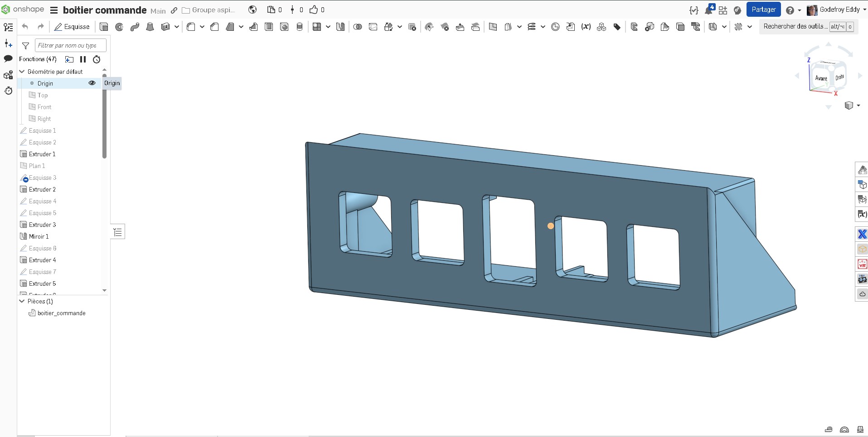Open the Variable (x) tool
The width and height of the screenshot is (868, 437).
click(586, 27)
